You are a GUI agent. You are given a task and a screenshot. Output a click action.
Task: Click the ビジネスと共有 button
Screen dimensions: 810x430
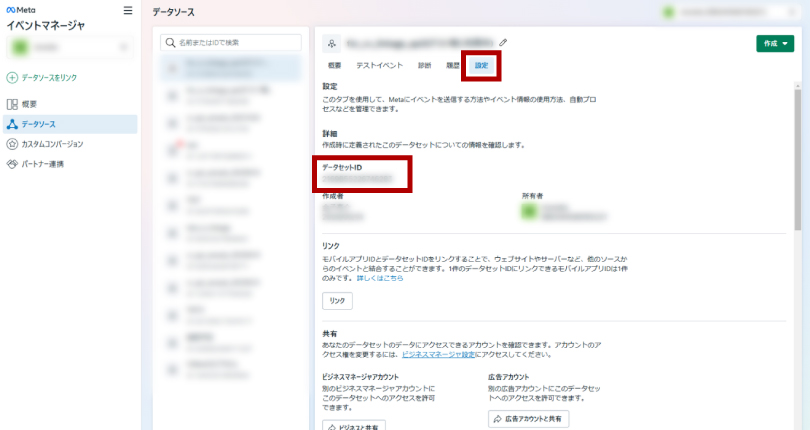[354, 425]
